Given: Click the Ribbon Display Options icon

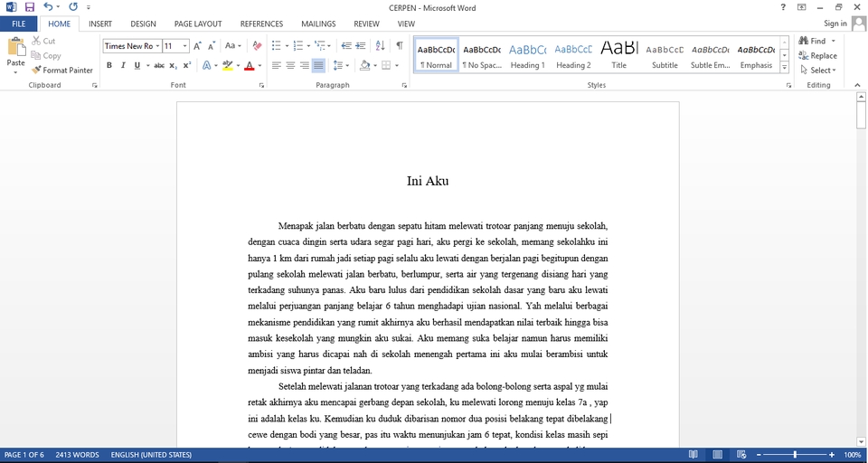Looking at the screenshot, I should coord(802,7).
